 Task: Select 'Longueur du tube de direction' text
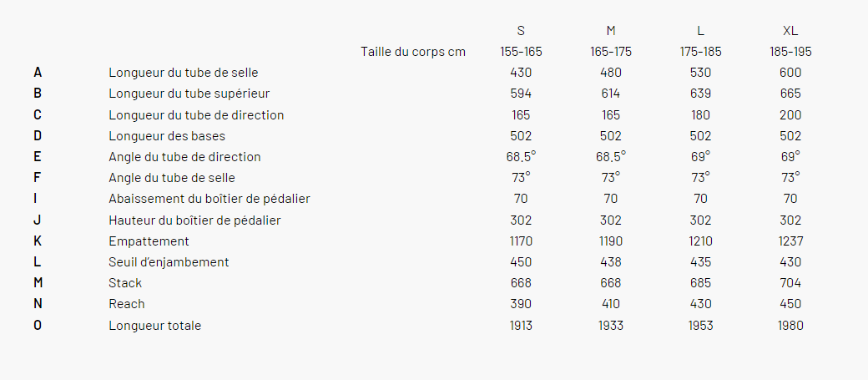pyautogui.click(x=196, y=115)
